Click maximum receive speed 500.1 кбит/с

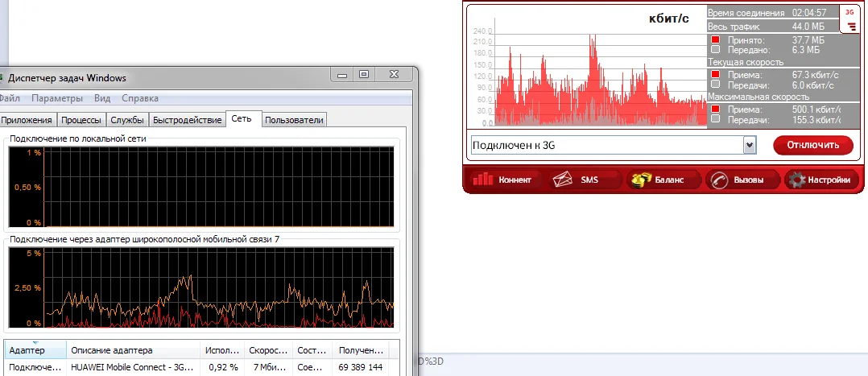(816, 109)
